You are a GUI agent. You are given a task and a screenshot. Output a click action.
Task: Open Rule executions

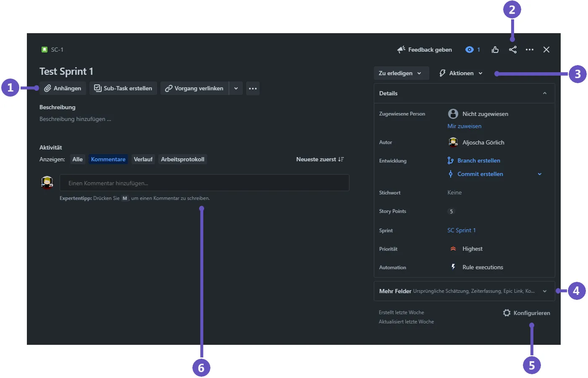[x=483, y=267]
